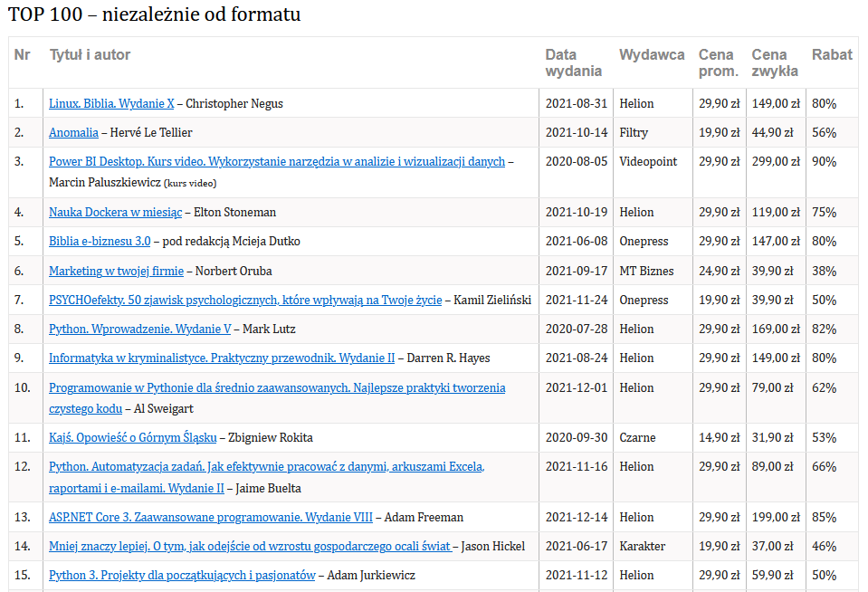Click the 147,00 zł regular price
Screen dimensions: 868x592
point(776,242)
